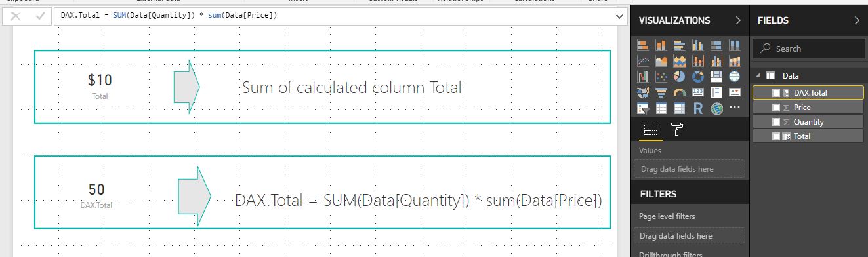Select the Pie chart visual
The height and width of the screenshot is (257, 868).
[680, 77]
